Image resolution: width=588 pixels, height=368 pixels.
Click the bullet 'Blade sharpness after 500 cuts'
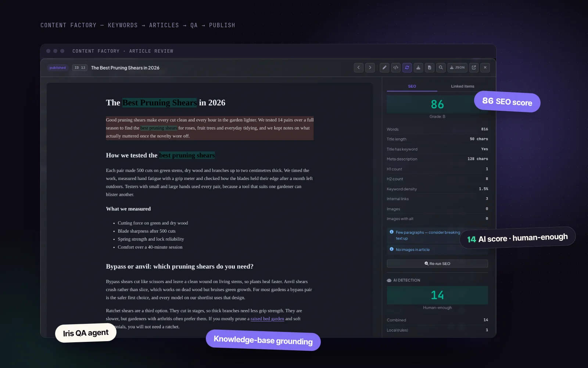coord(147,231)
